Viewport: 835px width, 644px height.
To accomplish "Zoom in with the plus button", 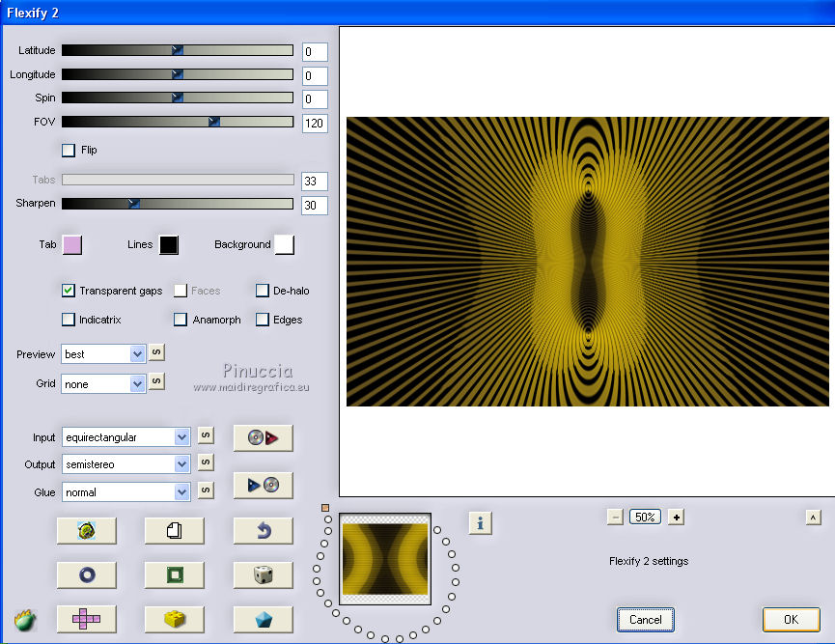I will (x=676, y=518).
